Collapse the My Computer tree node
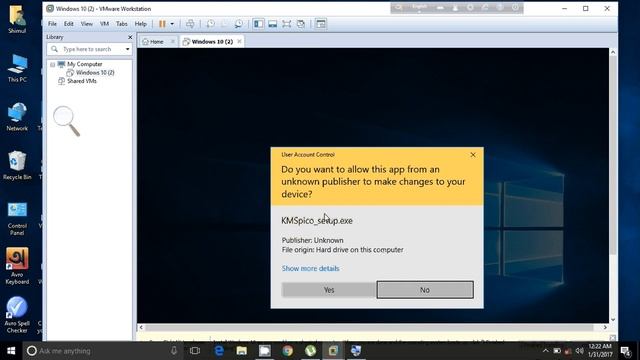The height and width of the screenshot is (360, 640). pyautogui.click(x=53, y=64)
